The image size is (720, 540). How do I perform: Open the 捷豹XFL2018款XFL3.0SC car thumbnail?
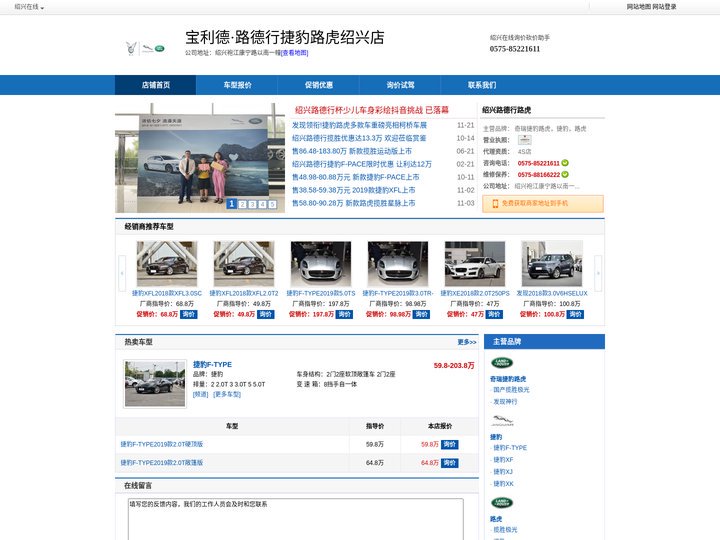167,264
